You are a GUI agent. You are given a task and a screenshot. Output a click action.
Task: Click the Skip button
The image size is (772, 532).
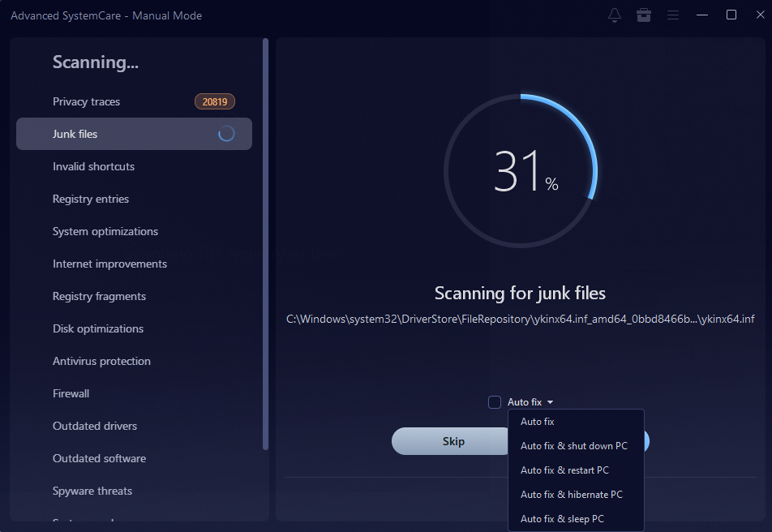[452, 441]
